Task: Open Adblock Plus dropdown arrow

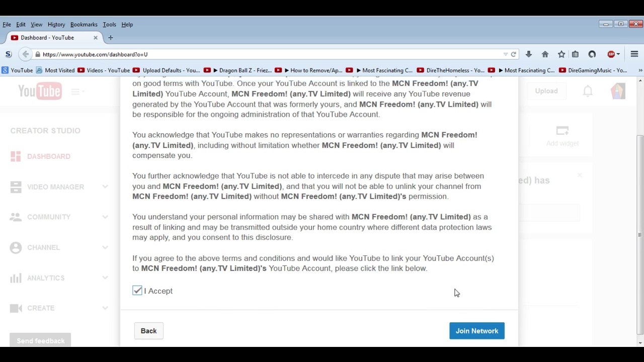Action: [618, 54]
